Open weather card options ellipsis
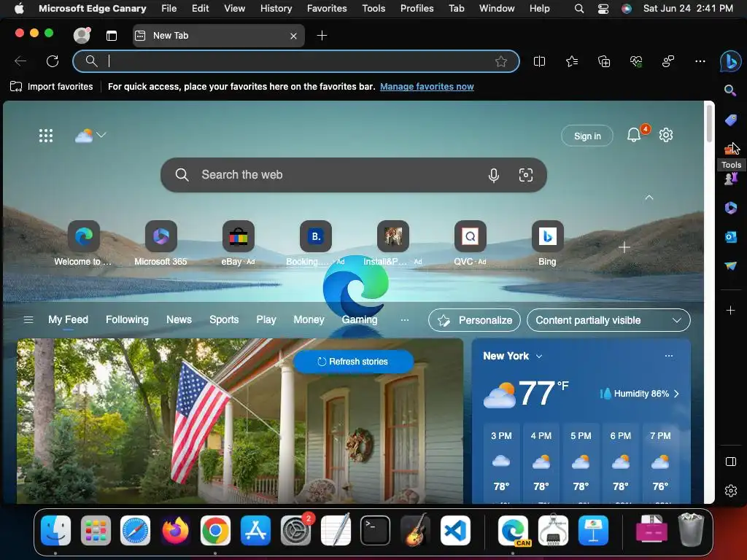The image size is (747, 560). 669,356
